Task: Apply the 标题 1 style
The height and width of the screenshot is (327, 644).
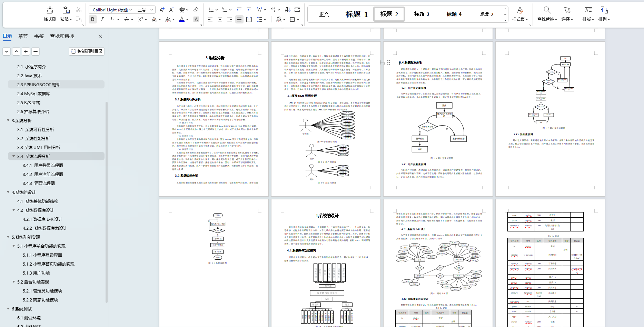Action: (357, 14)
